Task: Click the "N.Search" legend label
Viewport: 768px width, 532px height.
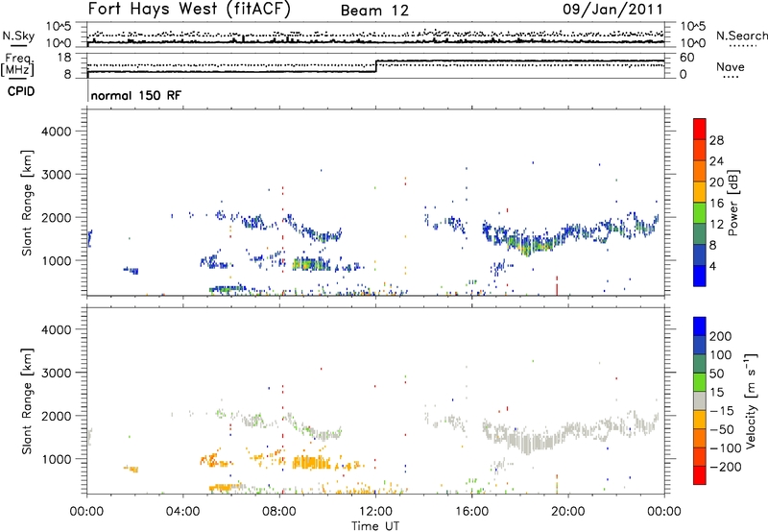Action: click(x=742, y=36)
